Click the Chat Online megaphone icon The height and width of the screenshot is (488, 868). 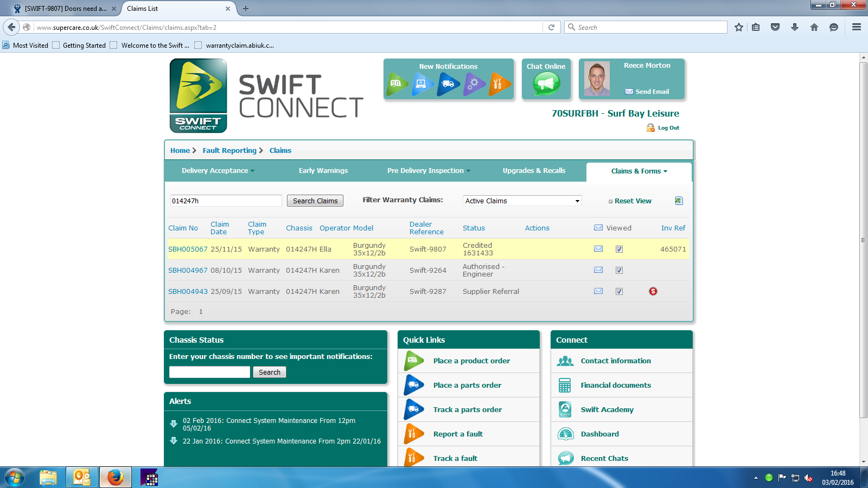tap(546, 84)
